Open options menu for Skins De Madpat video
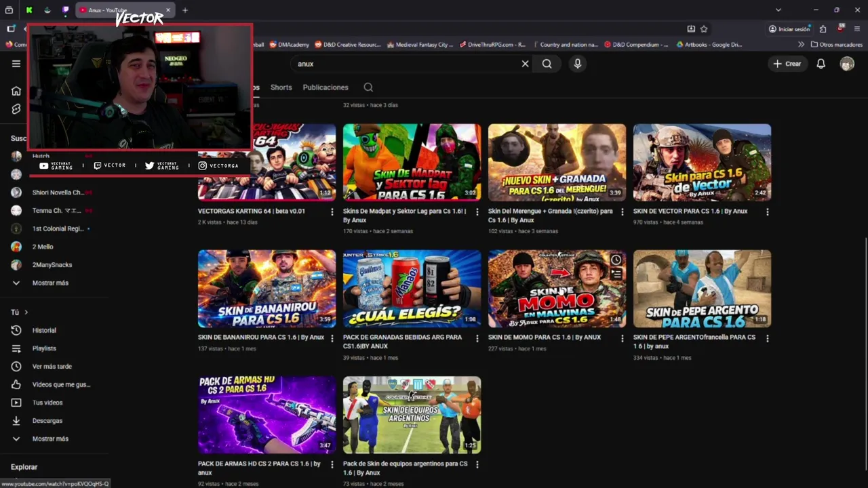 click(477, 212)
